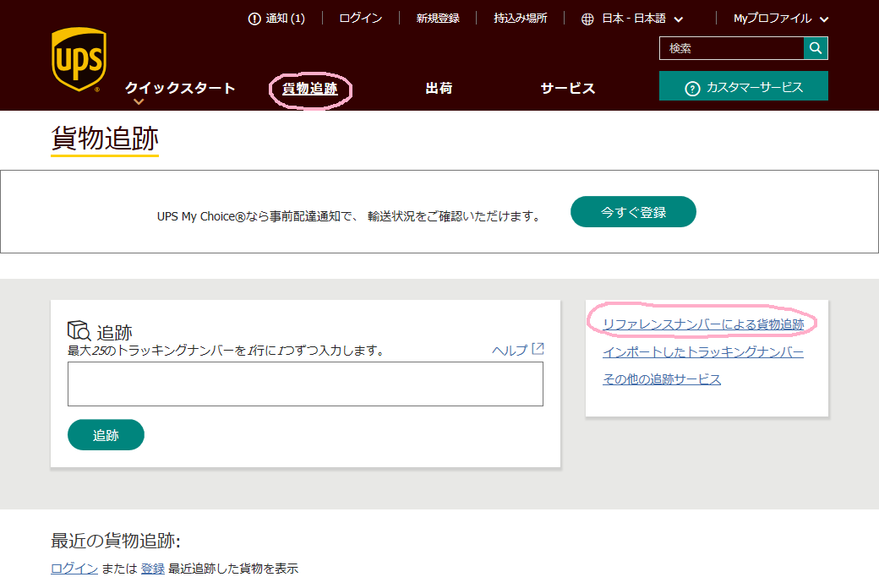The width and height of the screenshot is (879, 588).
Task: Click the question mark icon in カスタマーサービス
Action: coord(692,89)
